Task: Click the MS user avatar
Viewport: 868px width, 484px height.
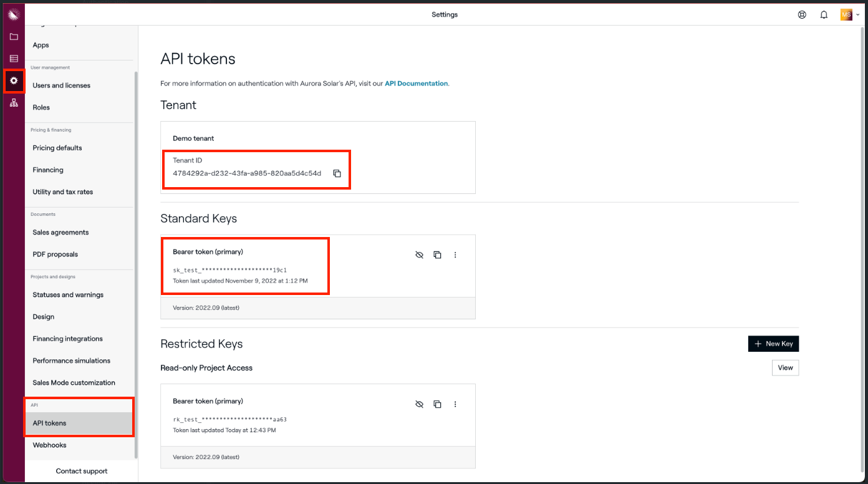Action: pyautogui.click(x=846, y=14)
